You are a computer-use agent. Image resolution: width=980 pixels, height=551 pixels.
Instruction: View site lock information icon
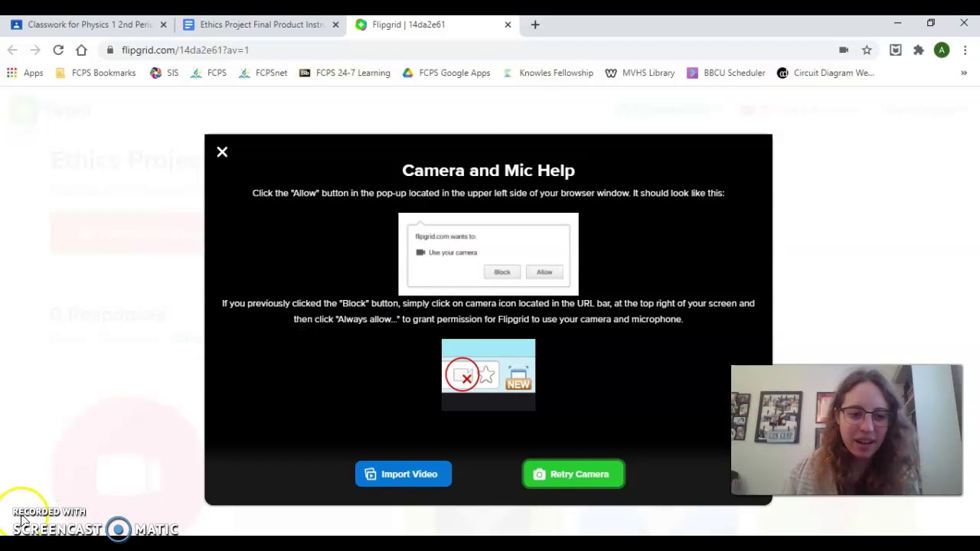[x=110, y=50]
